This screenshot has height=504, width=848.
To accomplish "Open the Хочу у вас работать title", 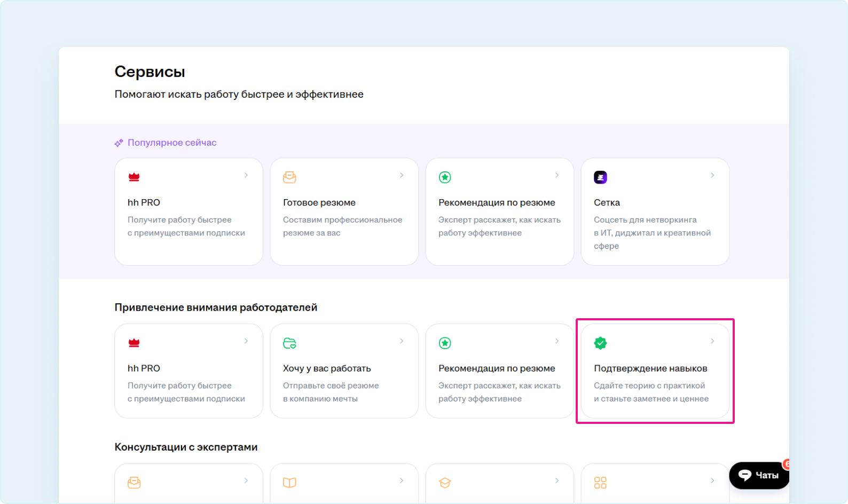I will coord(327,369).
